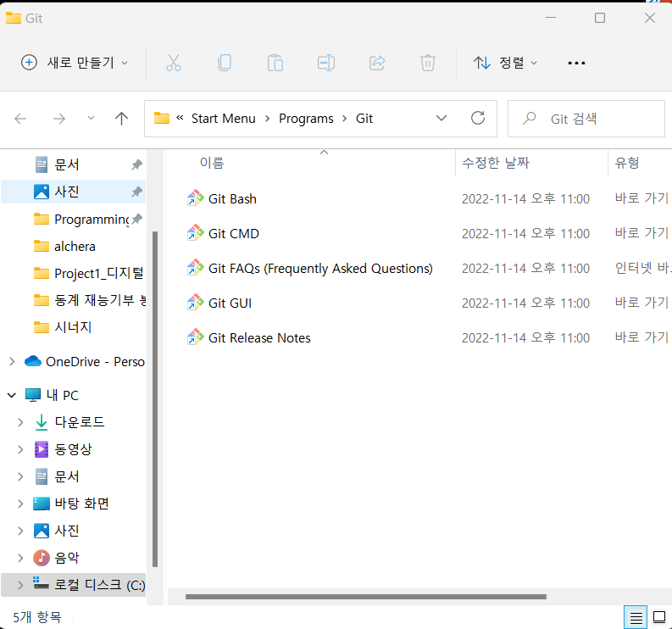Click the horizontal scrollbar thumb

coord(365,597)
